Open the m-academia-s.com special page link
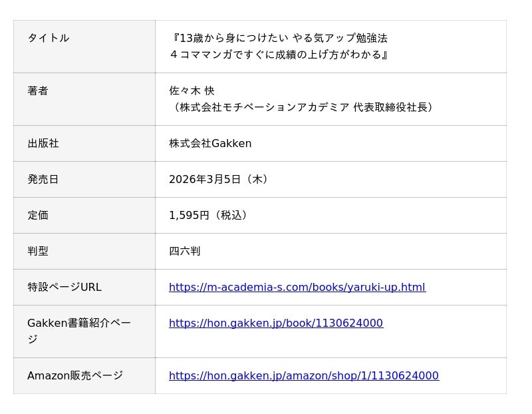Screen dimensions: 532x414 [x=297, y=288]
